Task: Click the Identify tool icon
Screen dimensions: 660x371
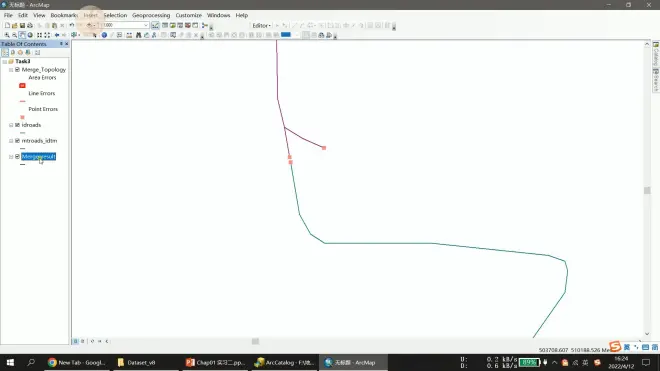Action: pyautogui.click(x=104, y=35)
